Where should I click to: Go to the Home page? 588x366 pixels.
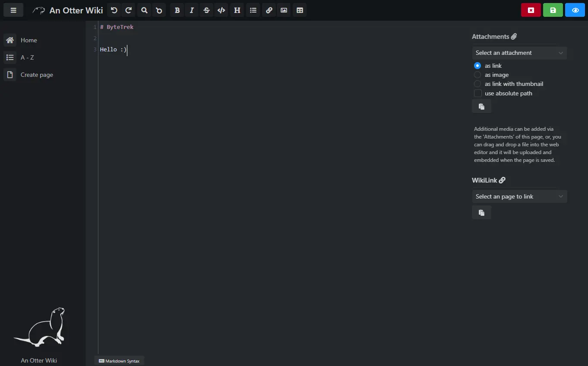click(28, 40)
